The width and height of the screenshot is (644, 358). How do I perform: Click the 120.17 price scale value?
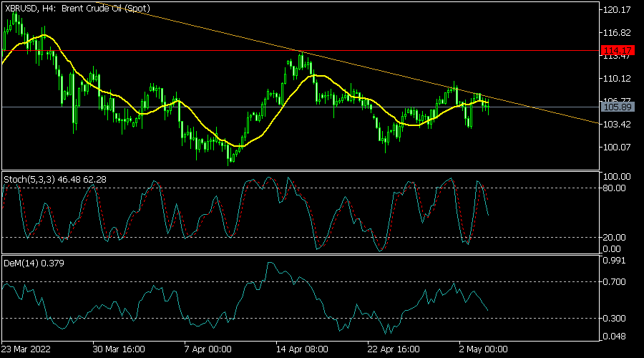pyautogui.click(x=617, y=10)
